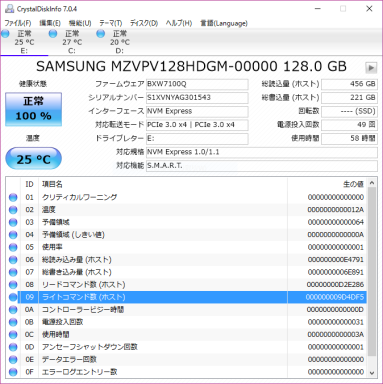Select row 08 リードコマンド数 (ホスト)
This screenshot has height=384, width=383.
pyautogui.click(x=186, y=285)
